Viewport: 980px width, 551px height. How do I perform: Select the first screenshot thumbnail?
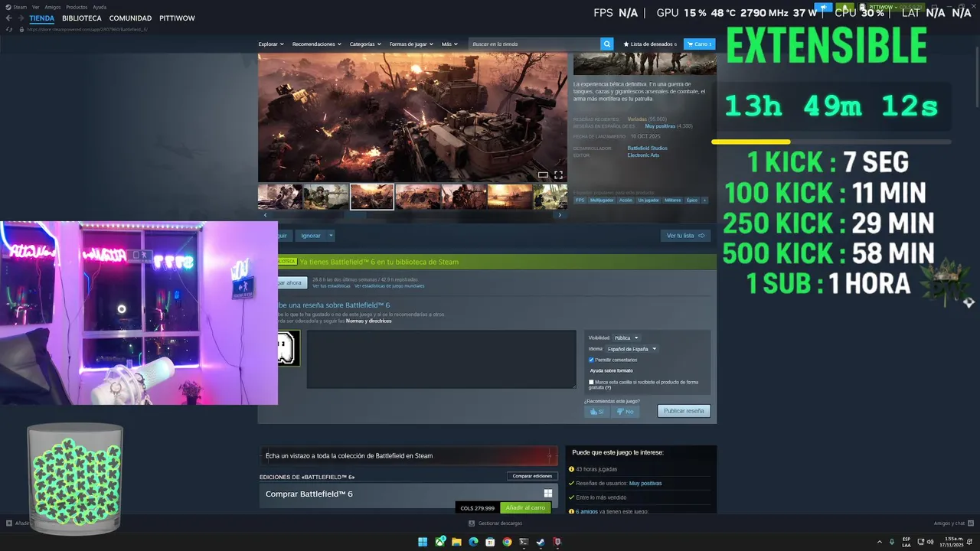(x=279, y=197)
